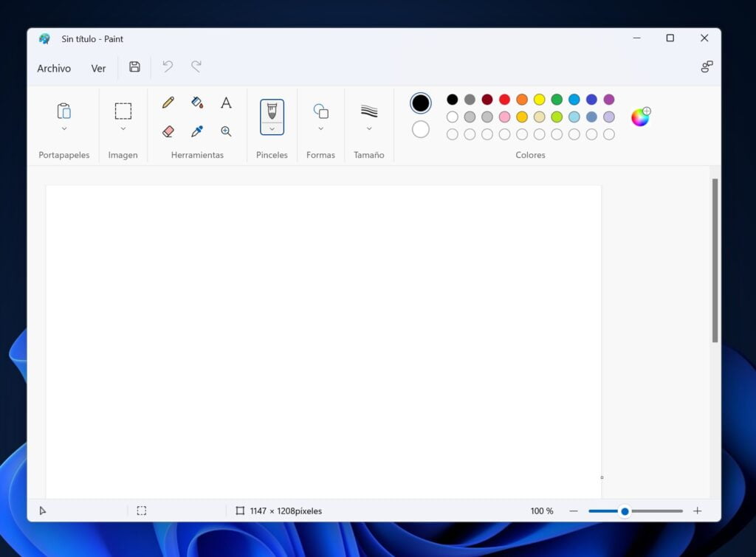Expand the Portapapeles dropdown chevron
Viewport: 756px width, 557px height.
pyautogui.click(x=64, y=128)
